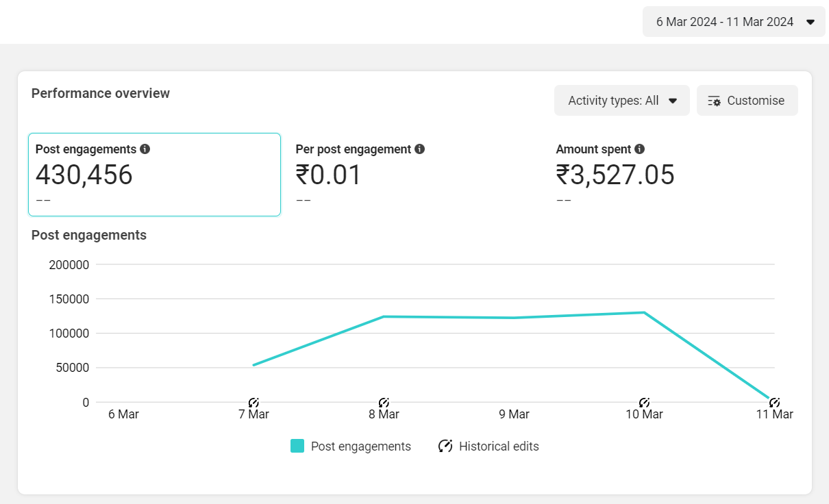829x504 pixels.
Task: Expand the Activity types: All dropdown
Action: click(621, 101)
